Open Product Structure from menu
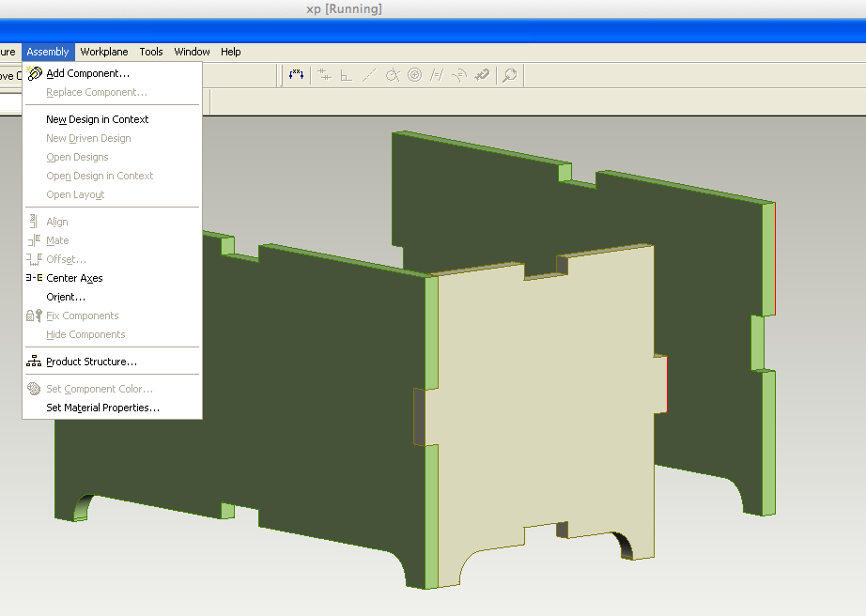Image resolution: width=866 pixels, height=616 pixels. pyautogui.click(x=92, y=362)
